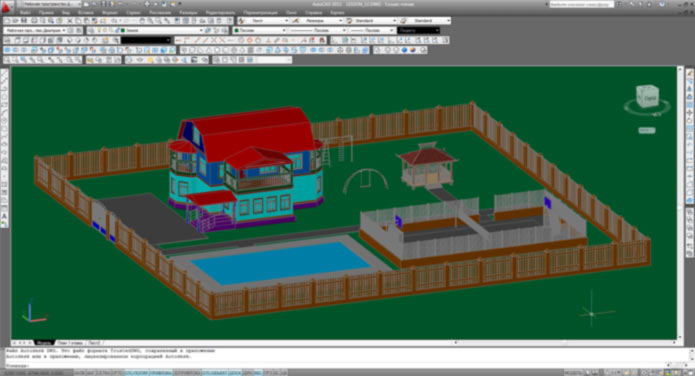This screenshot has height=376, width=695.
Task: Select the 2D wireframe visual style icon
Action: click(x=379, y=50)
